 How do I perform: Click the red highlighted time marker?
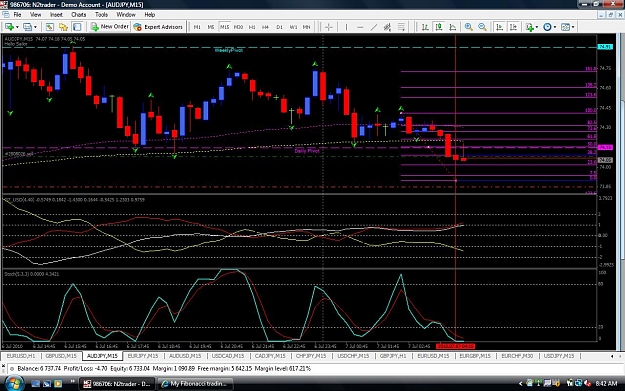coord(456,346)
